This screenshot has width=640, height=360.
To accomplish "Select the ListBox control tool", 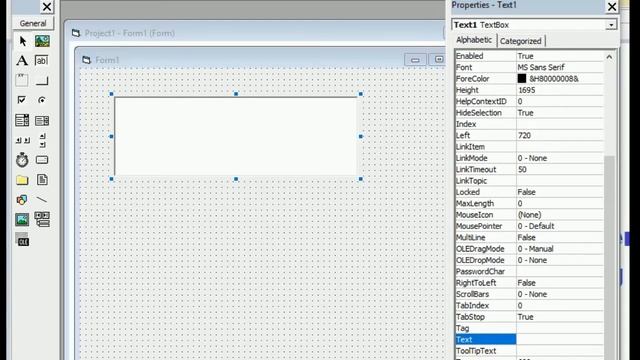I will click(42, 120).
